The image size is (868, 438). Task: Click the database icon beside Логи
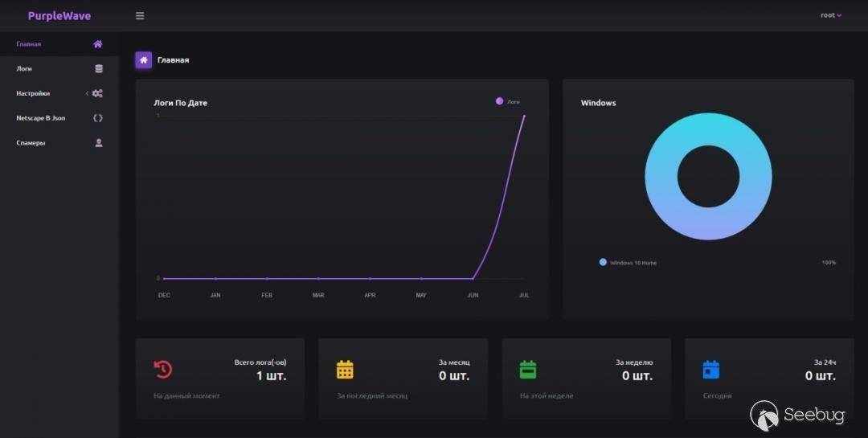99,69
